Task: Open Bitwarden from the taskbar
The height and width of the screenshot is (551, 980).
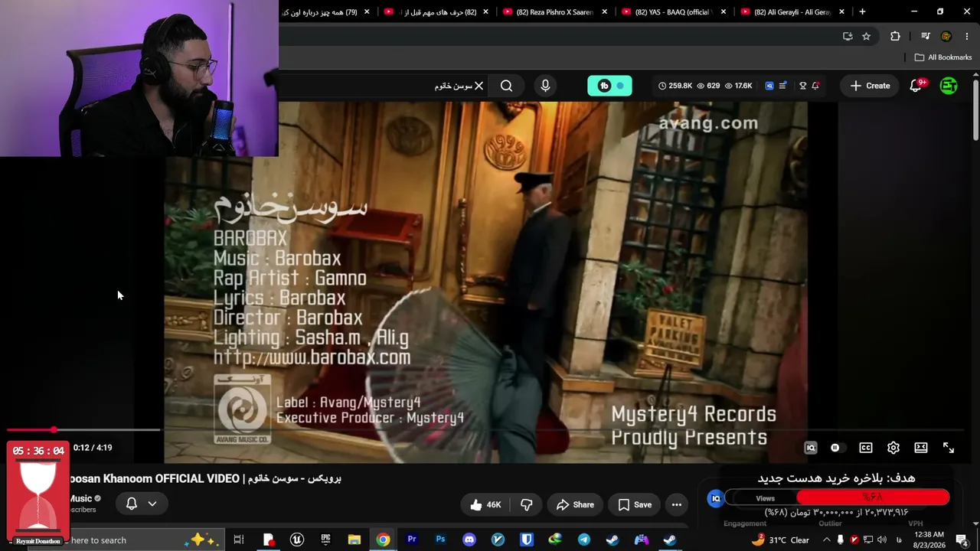Action: [527, 540]
